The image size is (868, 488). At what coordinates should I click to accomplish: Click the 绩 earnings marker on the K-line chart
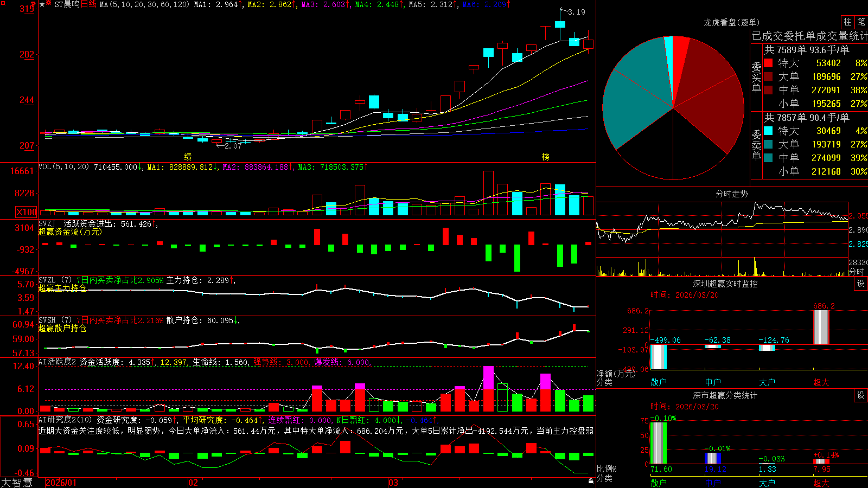click(x=188, y=156)
